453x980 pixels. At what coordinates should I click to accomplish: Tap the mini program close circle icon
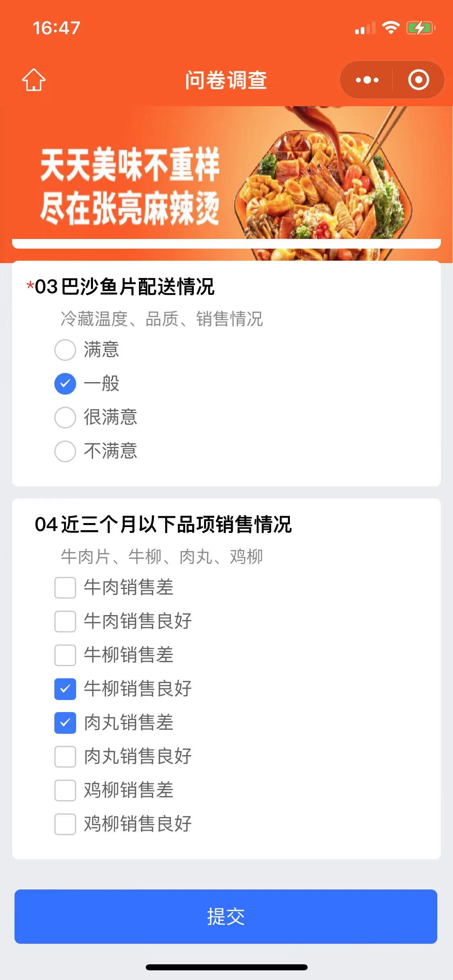coord(418,80)
